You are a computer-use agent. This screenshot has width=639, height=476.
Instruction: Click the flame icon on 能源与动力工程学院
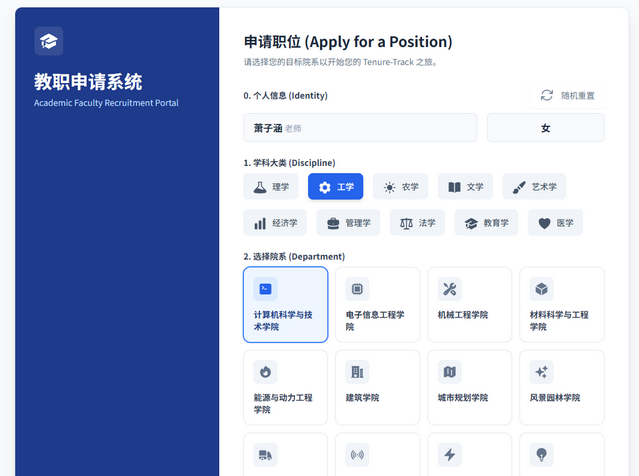point(265,372)
